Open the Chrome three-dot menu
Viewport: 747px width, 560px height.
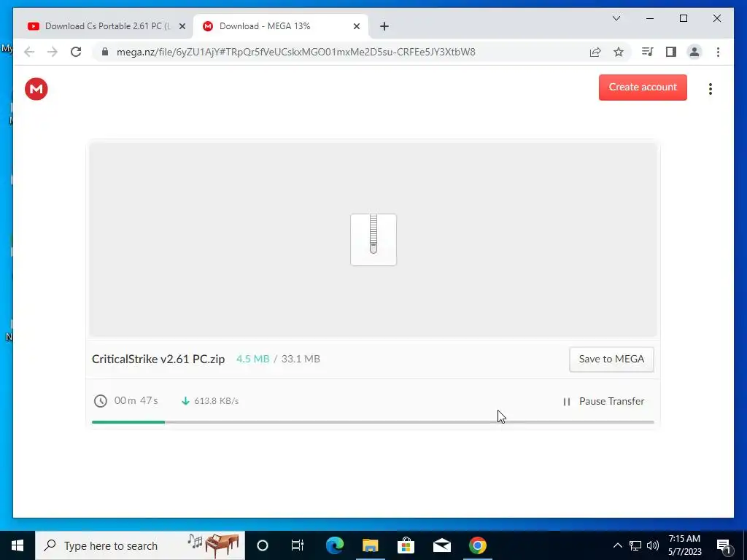coord(718,52)
